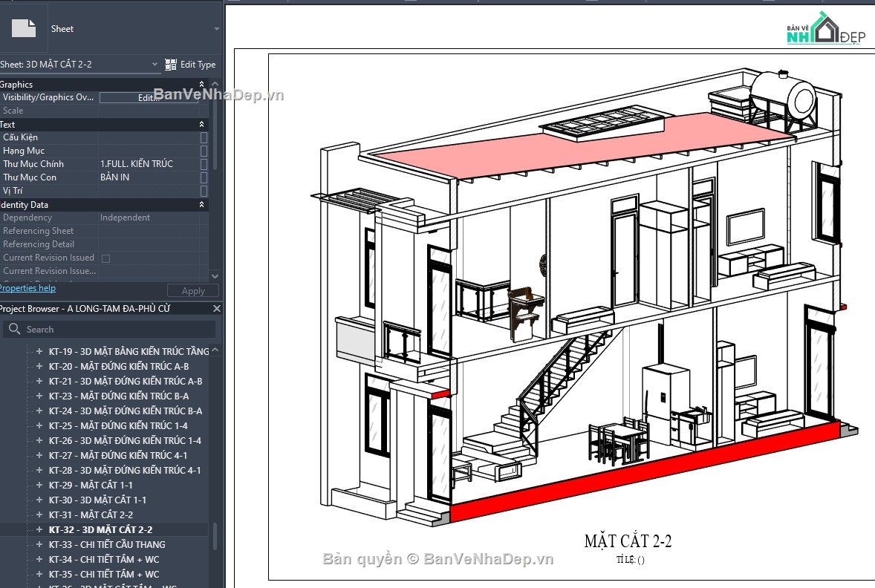Expand sheet KT-23 MẶT ĐỨNG KIẾN TRÚC B-A
Image resolution: width=875 pixels, height=588 pixels.
[x=39, y=396]
